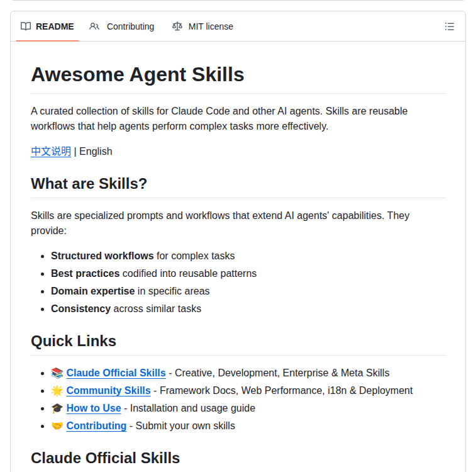Image resolution: width=476 pixels, height=472 pixels.
Task: Click the handshake emoji beside Contributing link
Action: pos(57,425)
